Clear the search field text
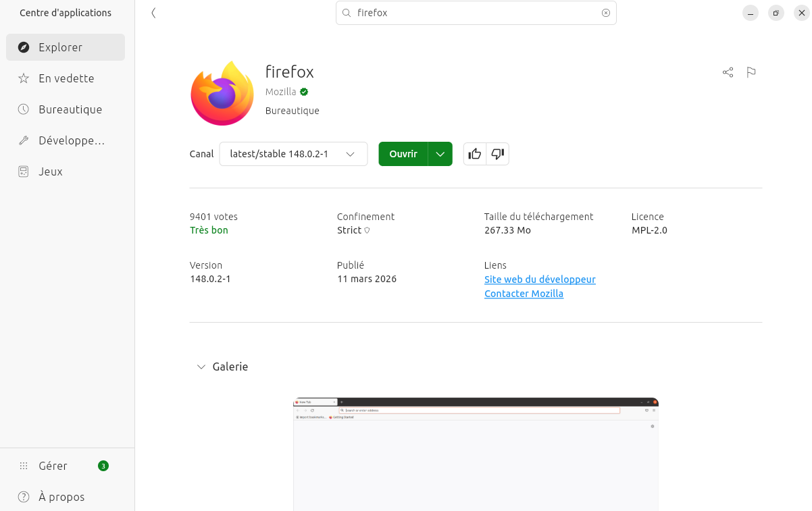812x511 pixels. [605, 13]
